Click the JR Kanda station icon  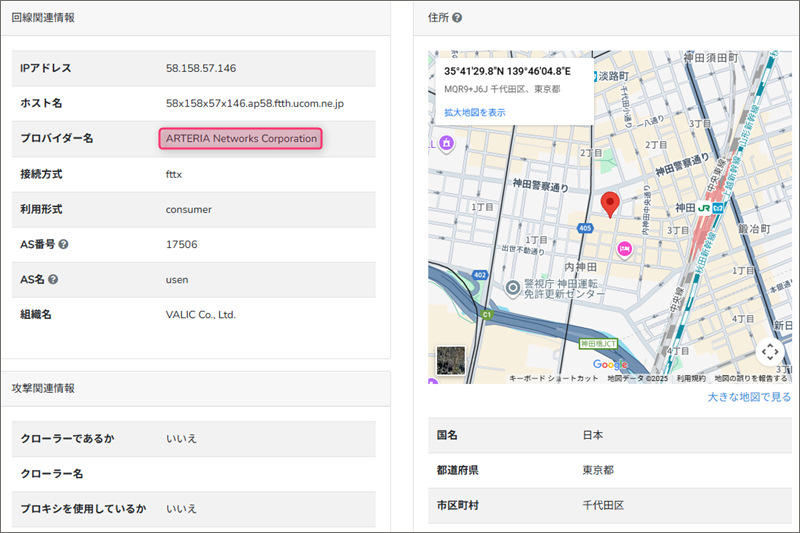tap(704, 207)
